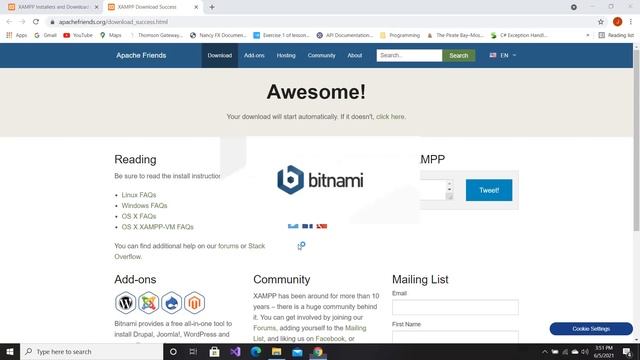640x360 pixels.
Task: Open taskbar clock and date
Action: (x=604, y=351)
